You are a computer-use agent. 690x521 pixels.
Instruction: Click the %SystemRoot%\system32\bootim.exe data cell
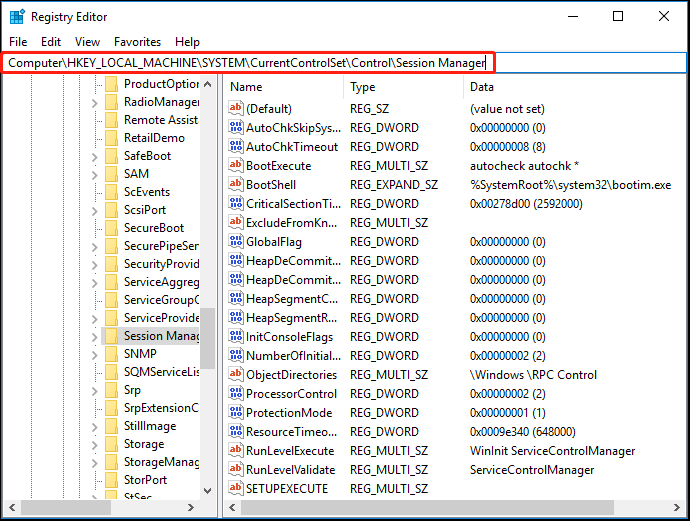(570, 185)
